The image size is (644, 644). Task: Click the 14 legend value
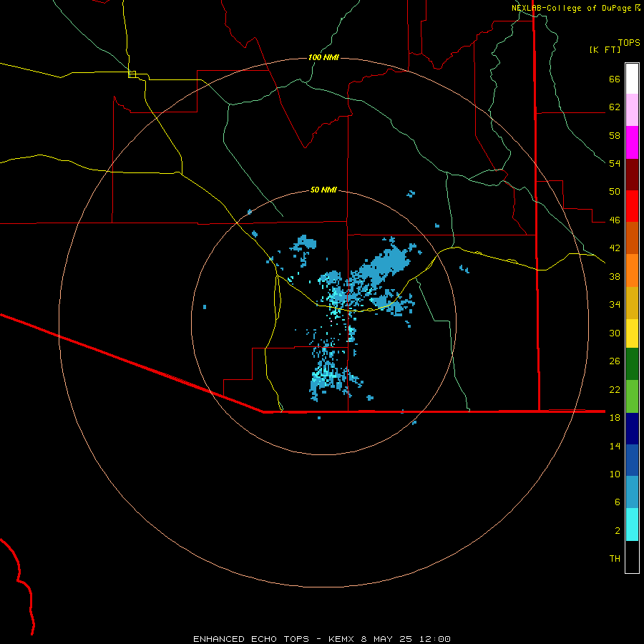(615, 446)
